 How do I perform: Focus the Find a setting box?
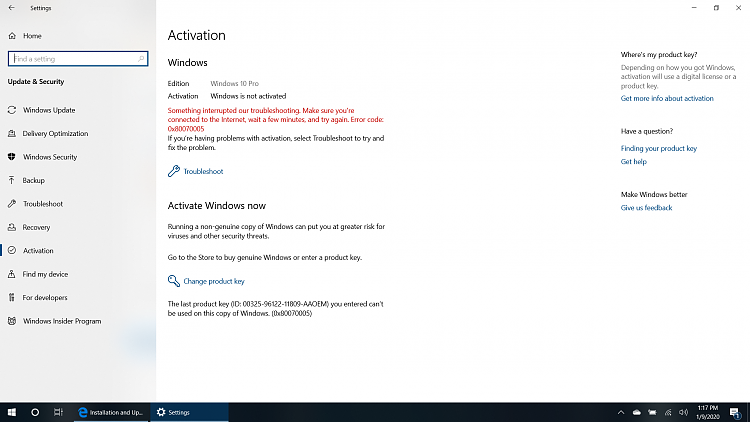pyautogui.click(x=78, y=59)
